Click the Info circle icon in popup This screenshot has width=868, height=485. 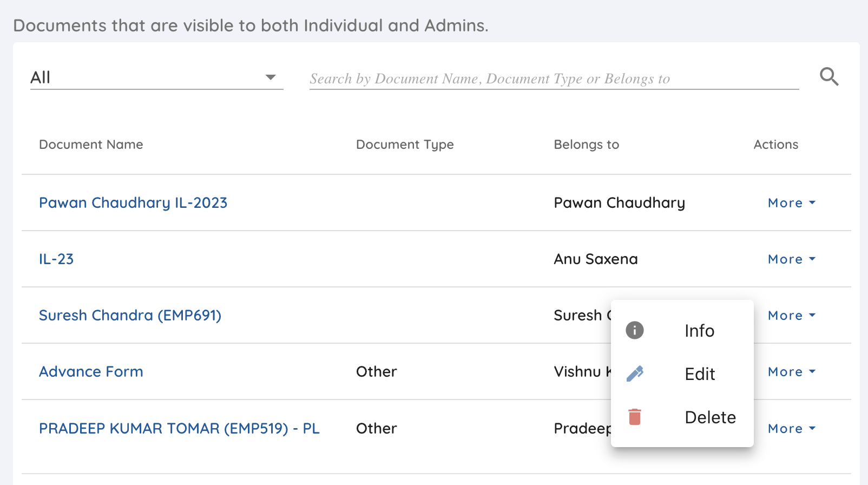pos(634,330)
